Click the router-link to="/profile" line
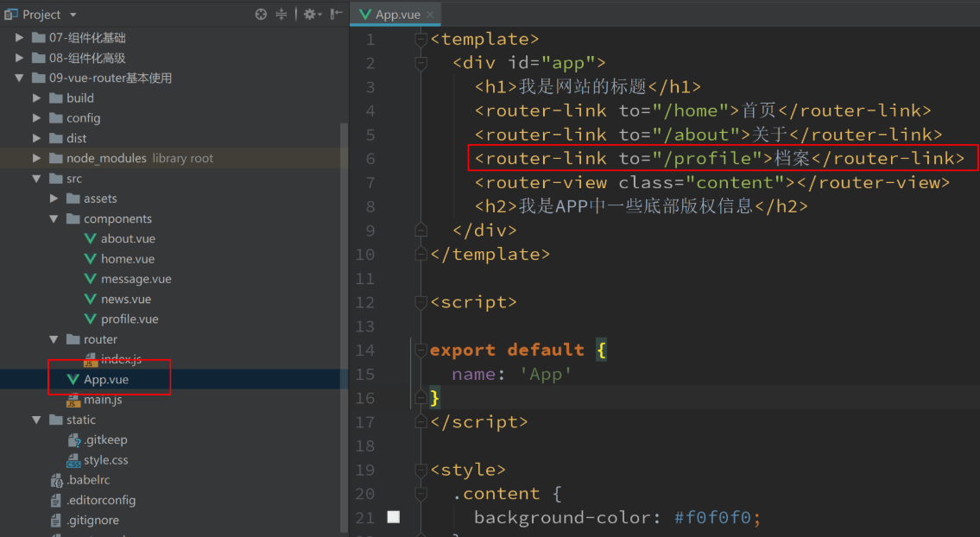The image size is (980, 537). pos(719,159)
